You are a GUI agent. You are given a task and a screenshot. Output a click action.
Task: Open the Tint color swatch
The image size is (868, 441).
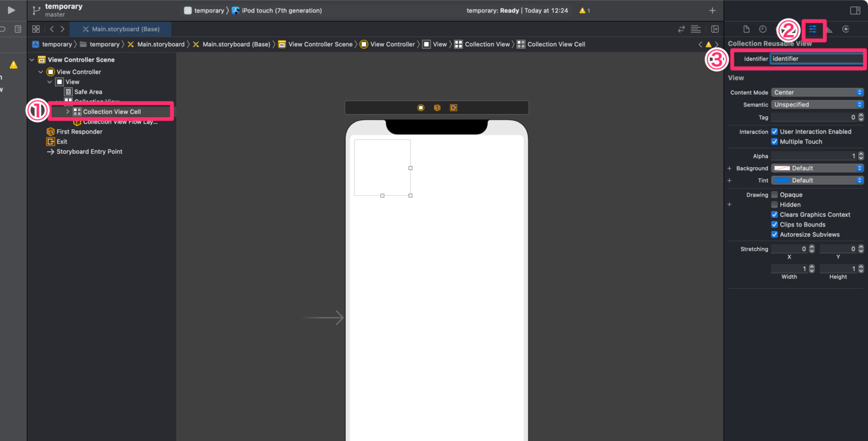(x=783, y=180)
